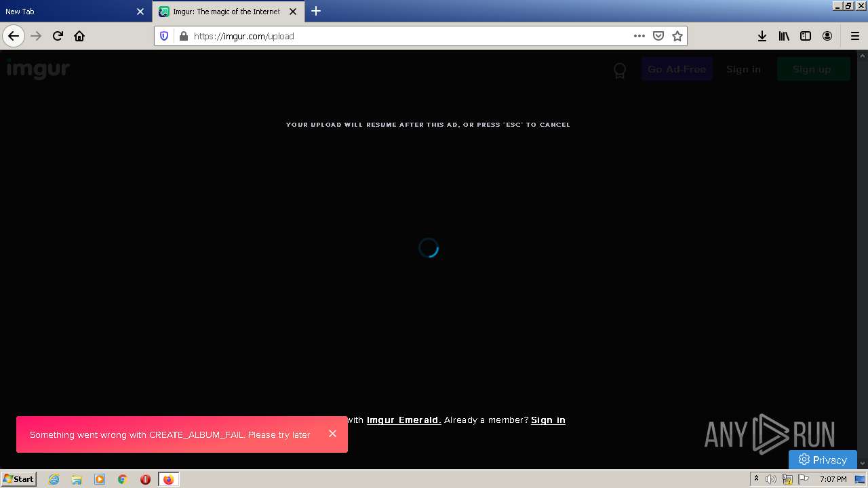Viewport: 868px width, 488px height.
Task: Reload the current Imgur page
Action: point(58,36)
